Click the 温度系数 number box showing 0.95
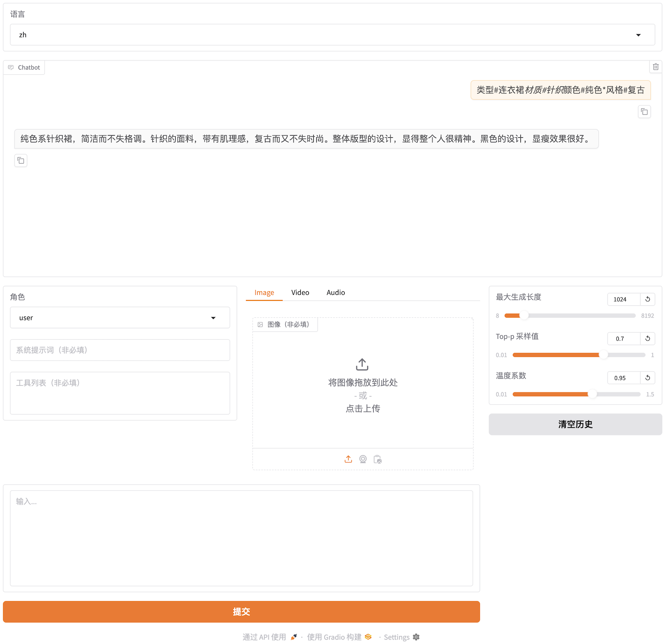Viewport: 668px width, 644px height. [624, 378]
